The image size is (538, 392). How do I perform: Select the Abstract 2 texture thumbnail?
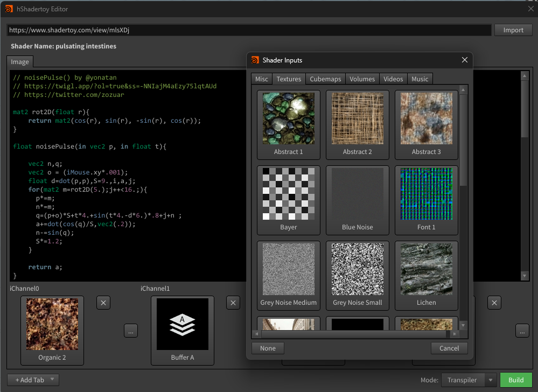(358, 125)
